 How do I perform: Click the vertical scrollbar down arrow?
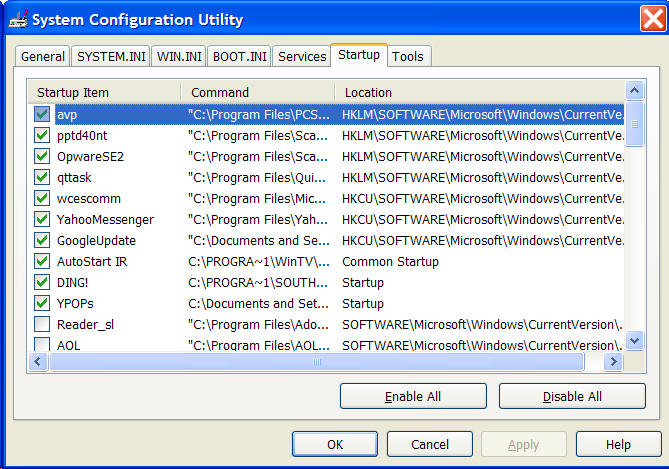634,341
